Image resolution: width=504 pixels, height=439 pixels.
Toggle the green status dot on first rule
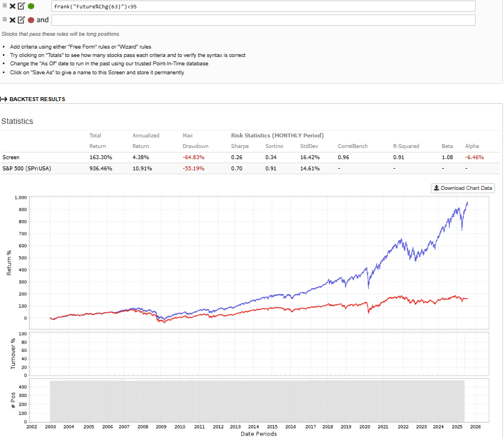coord(31,6)
